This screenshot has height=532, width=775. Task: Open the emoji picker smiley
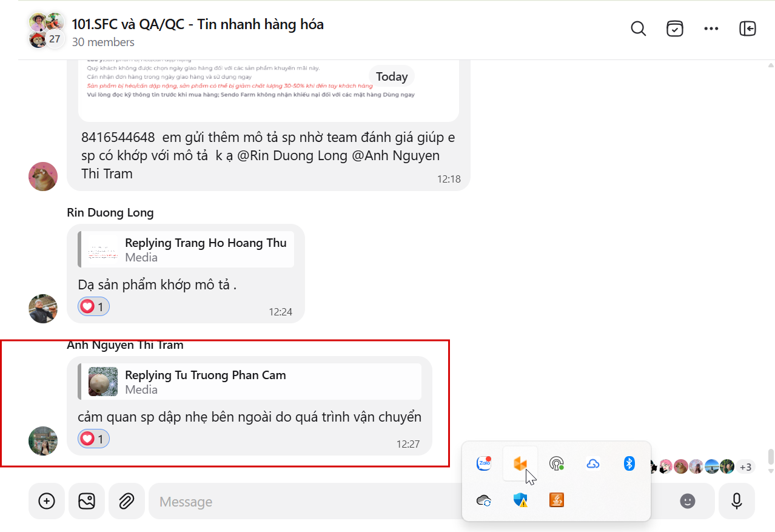click(687, 501)
